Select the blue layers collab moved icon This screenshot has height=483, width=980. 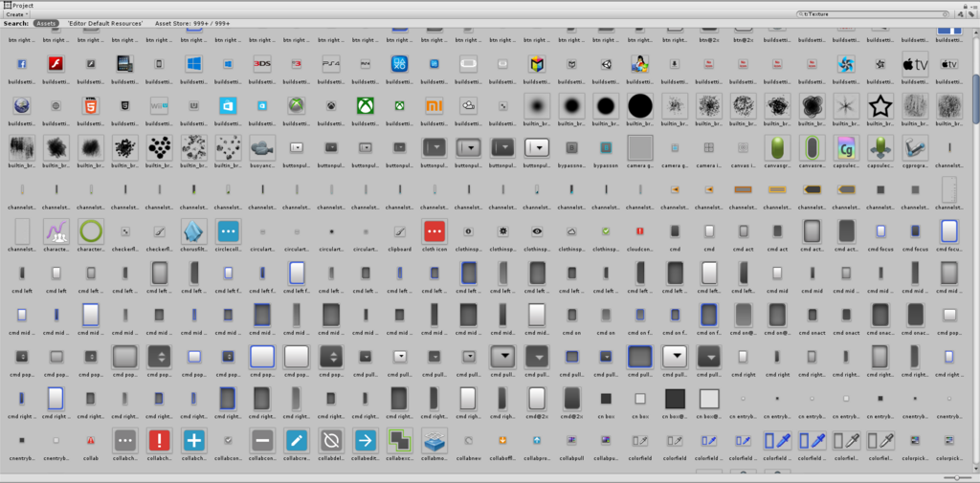434,441
